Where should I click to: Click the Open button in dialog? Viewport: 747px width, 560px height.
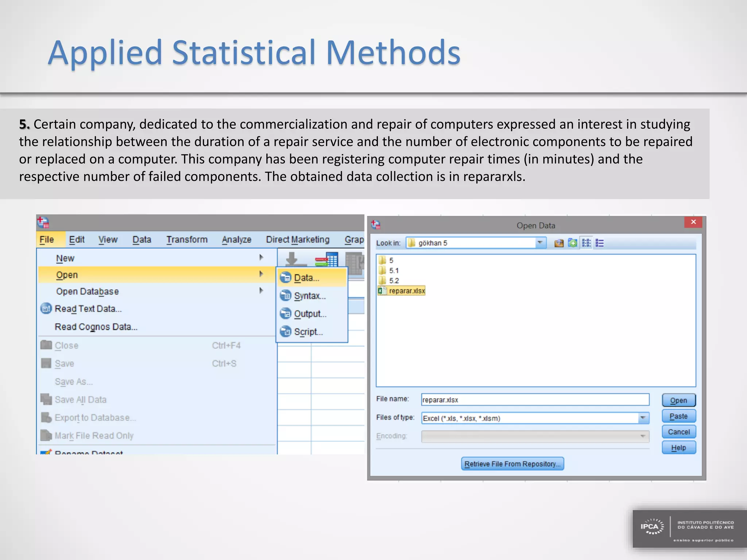tap(679, 400)
